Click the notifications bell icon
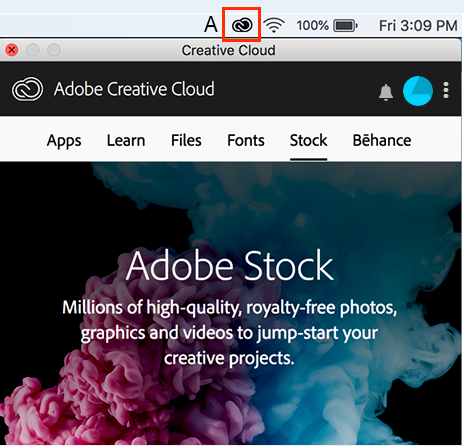The height and width of the screenshot is (446, 464). tap(386, 92)
